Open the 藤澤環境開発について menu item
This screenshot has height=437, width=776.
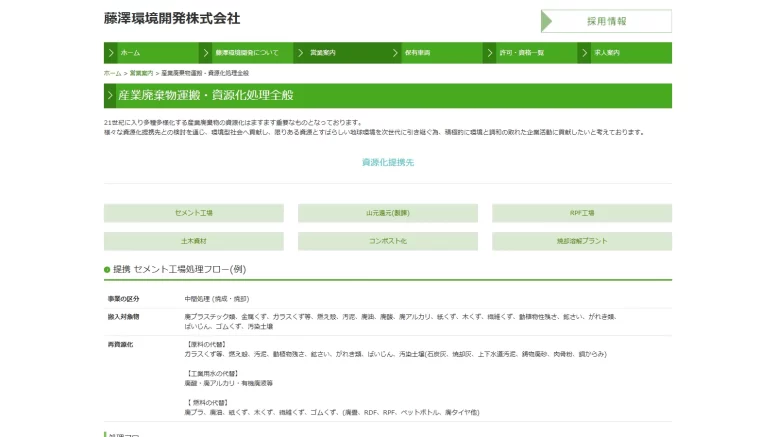[x=246, y=53]
